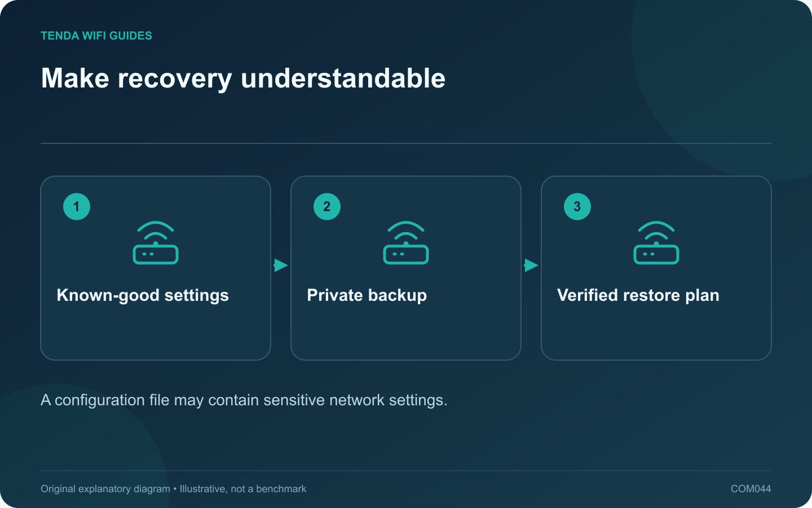Click the COM044 code in footer

[751, 489]
